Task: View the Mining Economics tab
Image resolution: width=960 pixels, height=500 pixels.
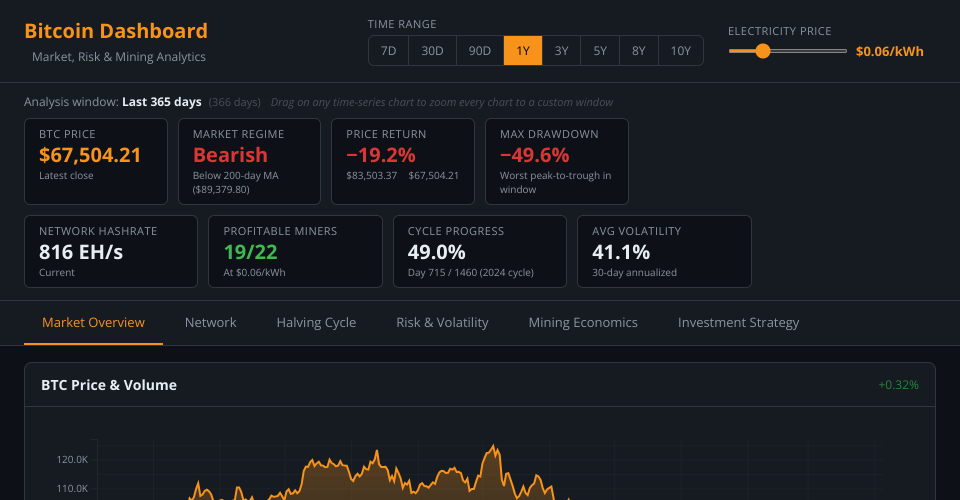Action: click(583, 322)
